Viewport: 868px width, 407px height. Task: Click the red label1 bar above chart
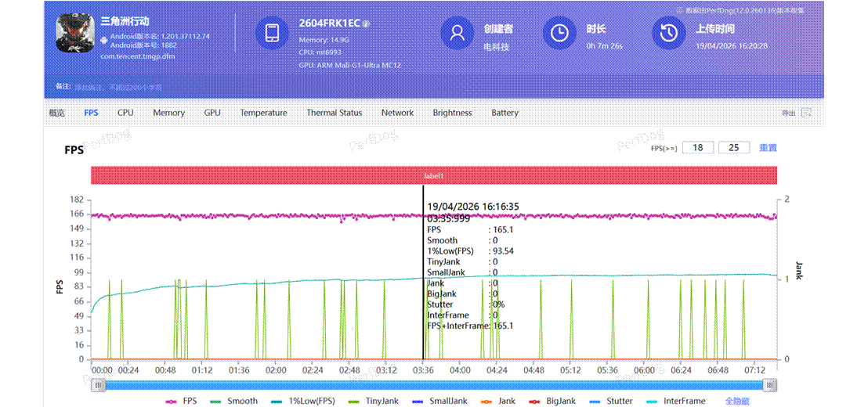(x=433, y=176)
